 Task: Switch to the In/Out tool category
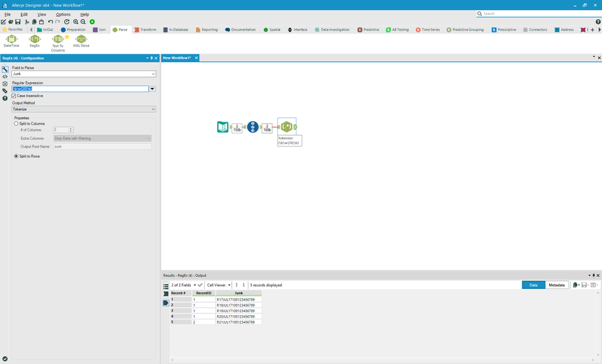coord(45,30)
